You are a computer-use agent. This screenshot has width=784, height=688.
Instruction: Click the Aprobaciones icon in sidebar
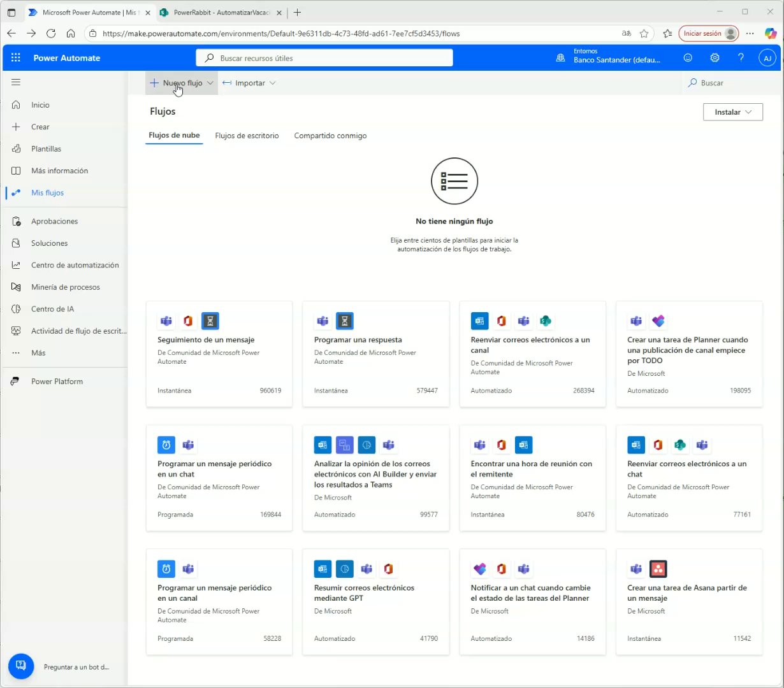coord(16,221)
